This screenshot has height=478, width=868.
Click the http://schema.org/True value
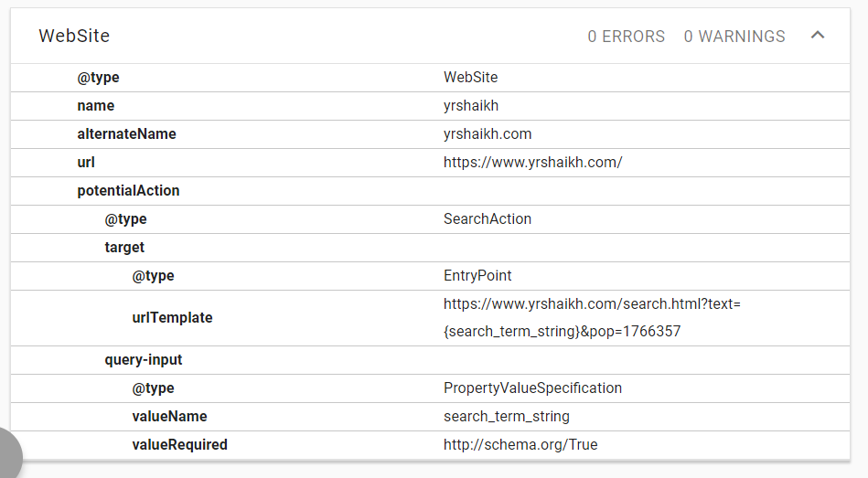pyautogui.click(x=520, y=445)
